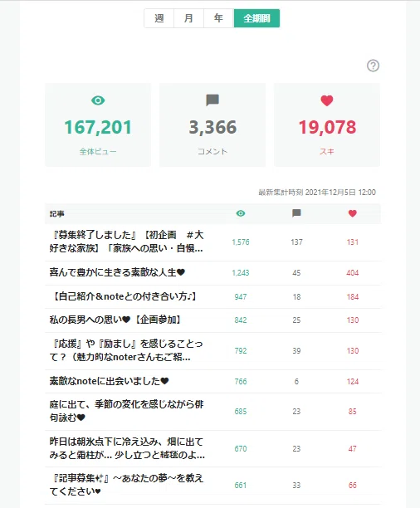Click the view count 792

(241, 351)
